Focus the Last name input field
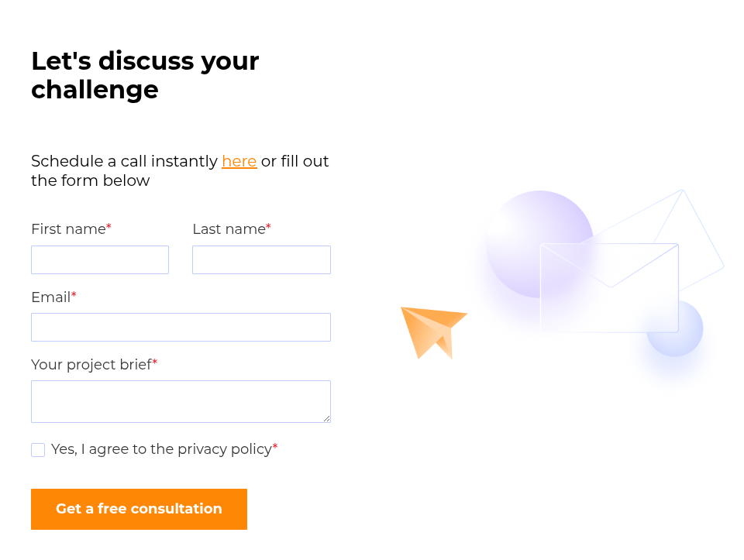 click(x=261, y=259)
